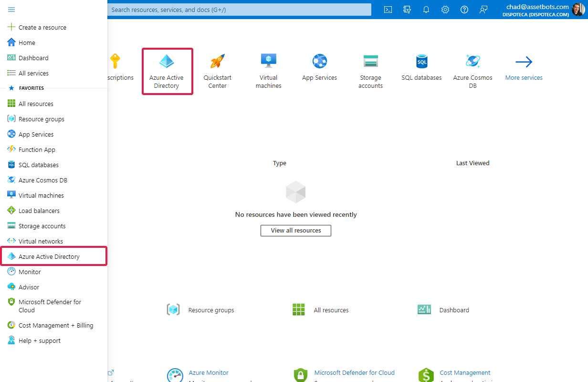Viewport: 588px width, 382px height.
Task: Show notifications bell
Action: [x=426, y=10]
